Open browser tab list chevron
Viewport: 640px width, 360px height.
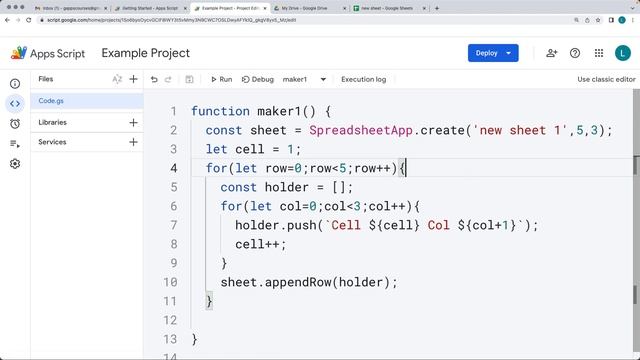633,8
